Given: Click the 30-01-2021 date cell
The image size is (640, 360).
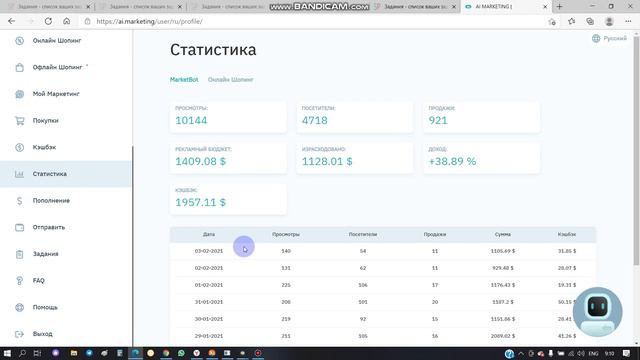Looking at the screenshot, I should click(209, 319).
